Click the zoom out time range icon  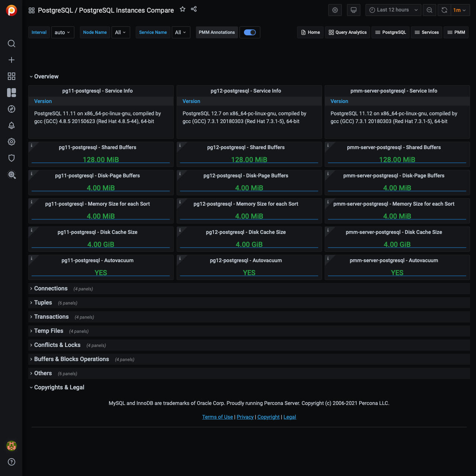430,10
